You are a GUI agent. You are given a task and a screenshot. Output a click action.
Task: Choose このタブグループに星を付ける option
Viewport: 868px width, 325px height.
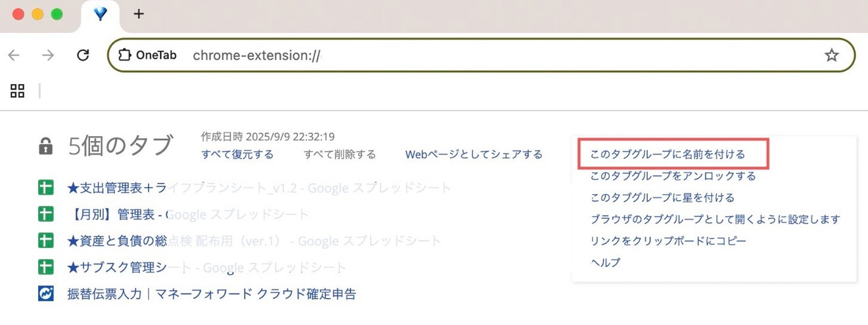[x=662, y=198]
